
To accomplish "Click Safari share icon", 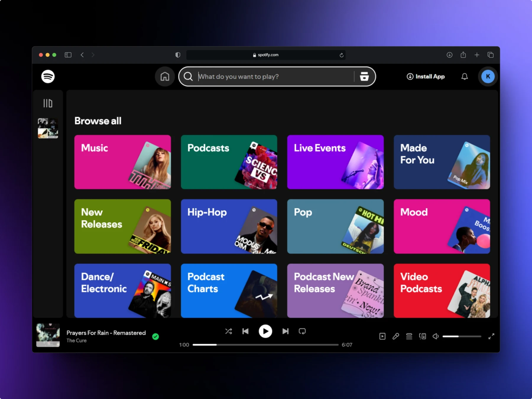I will (463, 55).
